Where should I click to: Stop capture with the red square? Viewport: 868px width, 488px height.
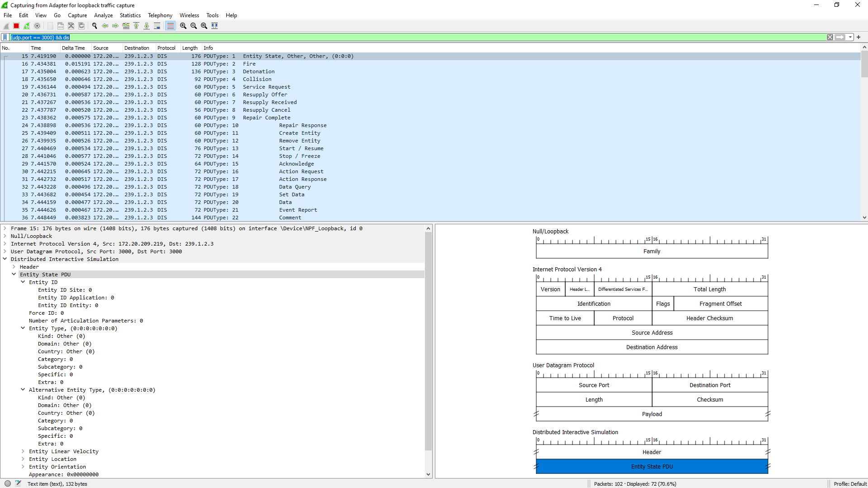tap(16, 26)
